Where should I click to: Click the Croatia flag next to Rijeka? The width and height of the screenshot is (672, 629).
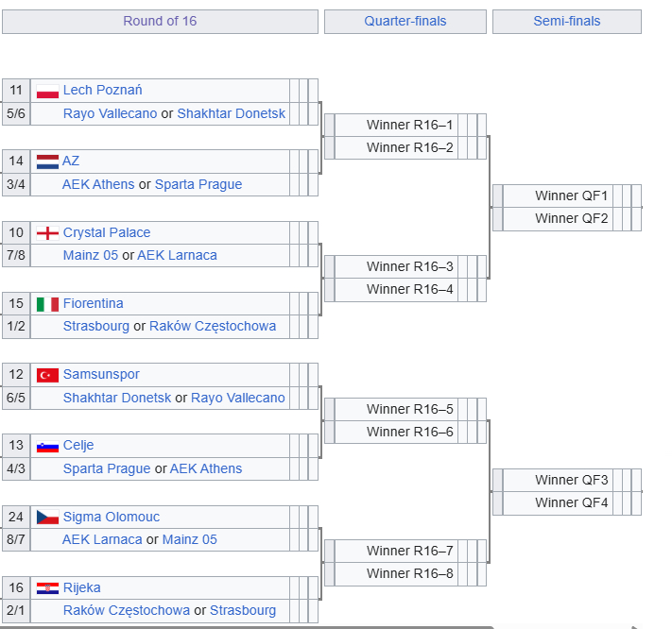coord(47,588)
